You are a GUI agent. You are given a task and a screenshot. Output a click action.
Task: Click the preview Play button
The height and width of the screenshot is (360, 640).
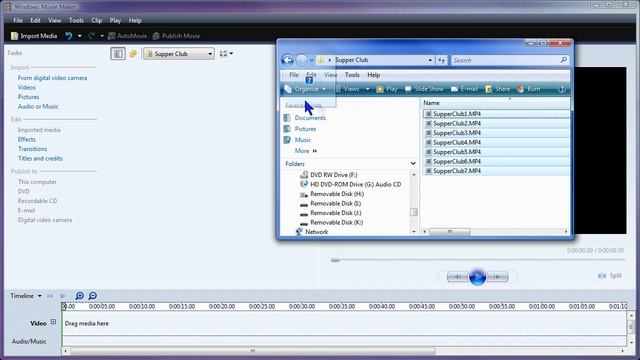[477, 277]
